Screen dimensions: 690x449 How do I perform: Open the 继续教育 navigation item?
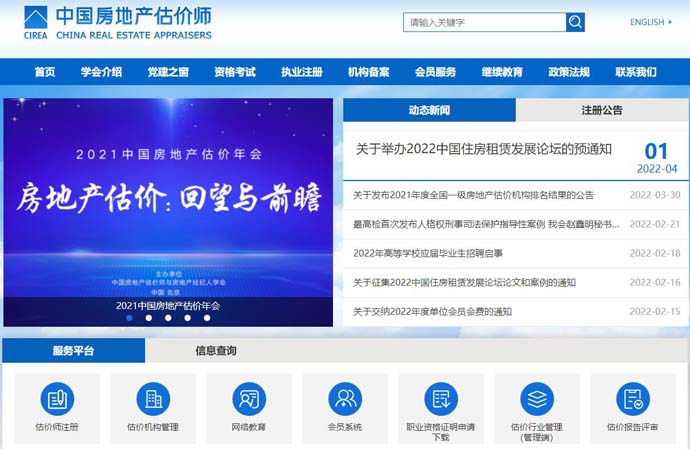pyautogui.click(x=502, y=72)
